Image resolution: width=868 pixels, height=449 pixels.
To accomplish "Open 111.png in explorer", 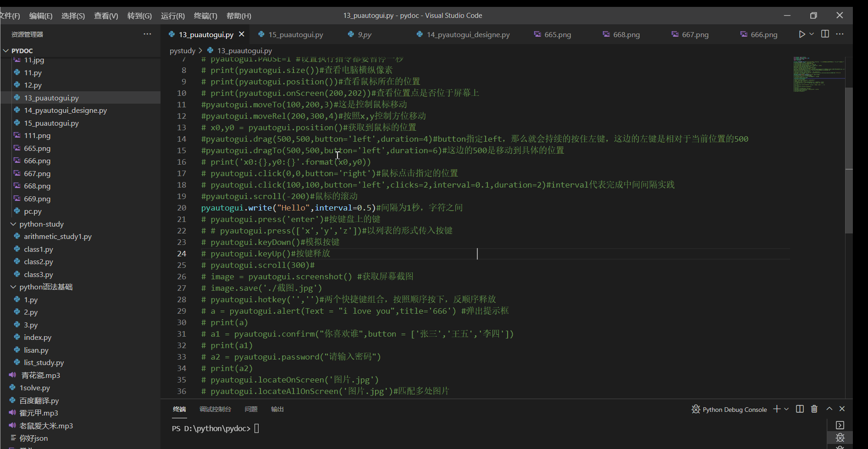I will tap(37, 135).
